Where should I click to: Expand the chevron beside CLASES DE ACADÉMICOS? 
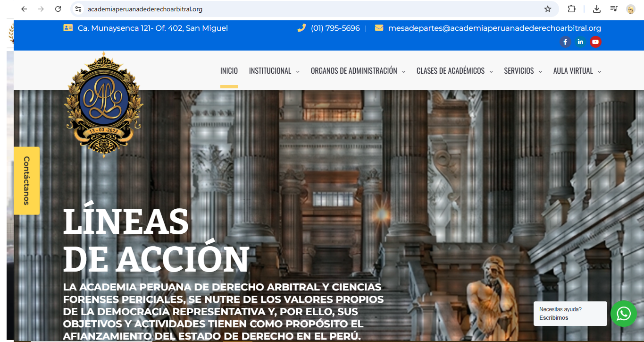click(x=491, y=72)
